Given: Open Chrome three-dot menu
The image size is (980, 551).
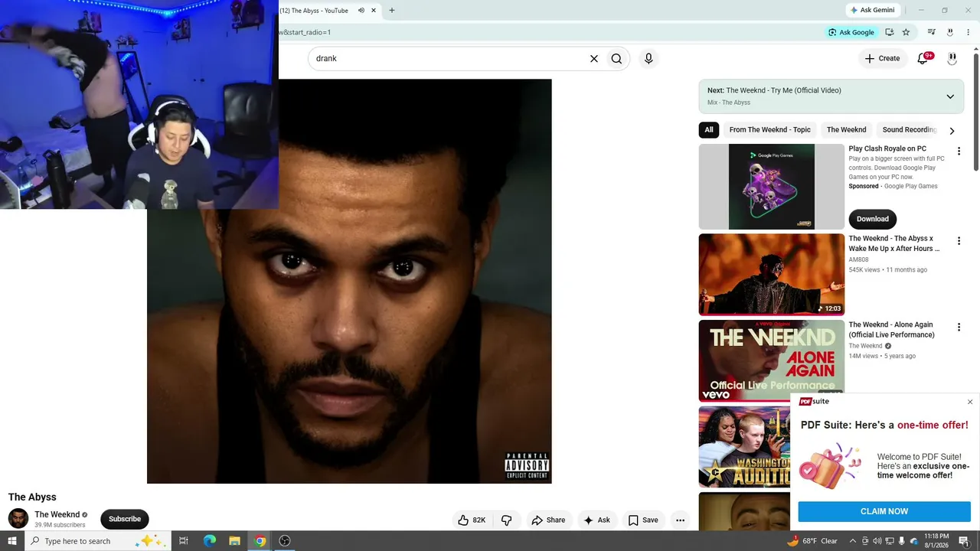Looking at the screenshot, I should point(968,32).
